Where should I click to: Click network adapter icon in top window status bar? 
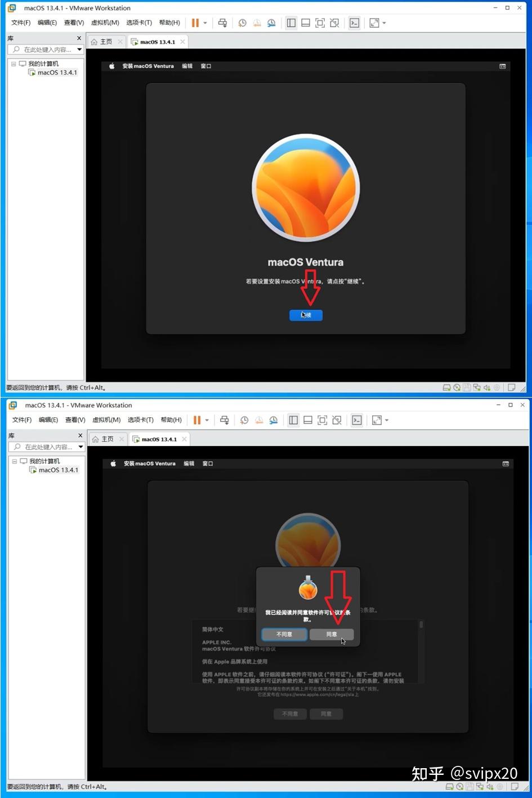click(x=477, y=387)
